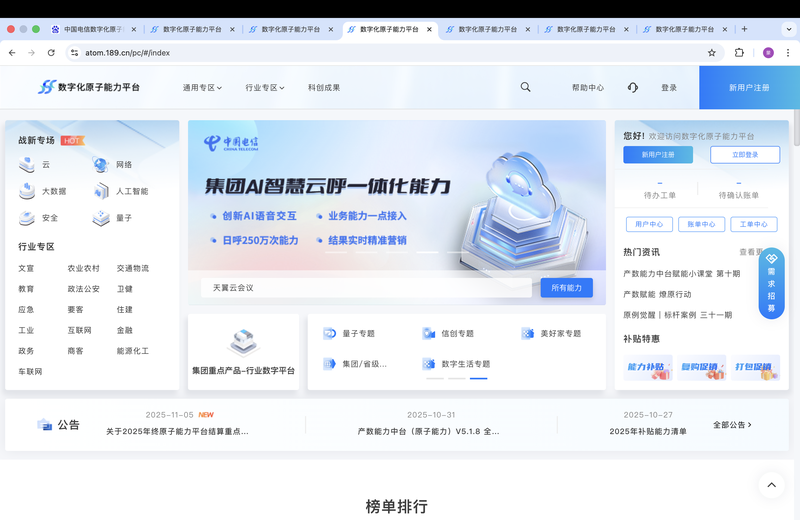Screen dimensions: 800x520
Task: View site information icon in address bar
Action: pyautogui.click(x=74, y=53)
